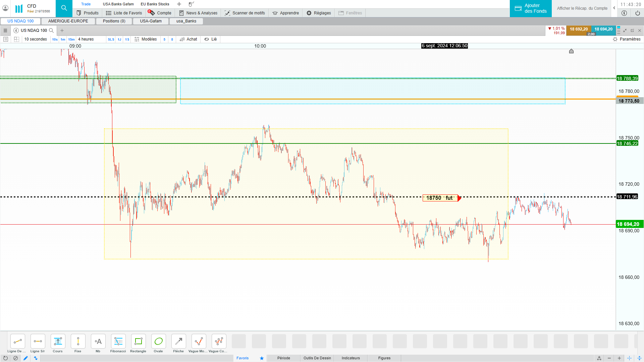Viewport: 644px width, 362px height.
Task: Toggle the multi-chart grid layout icon
Action: click(16, 39)
